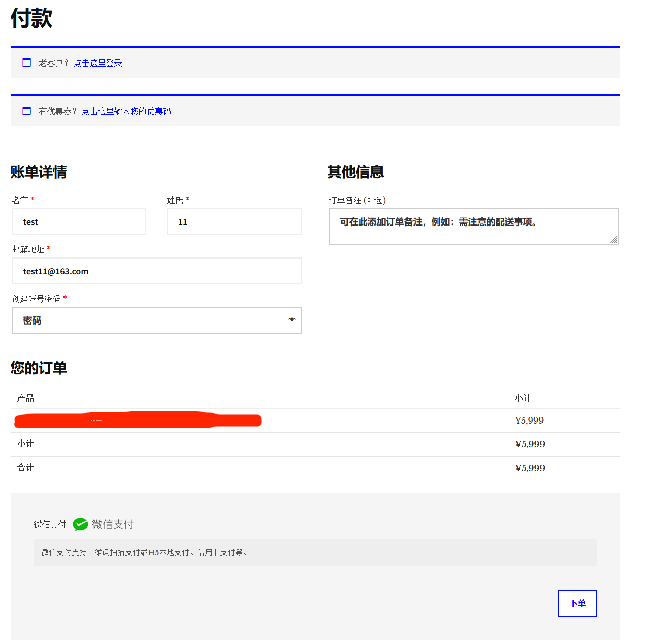Click the product row price ¥5,999
This screenshot has width=669, height=644.
[529, 421]
